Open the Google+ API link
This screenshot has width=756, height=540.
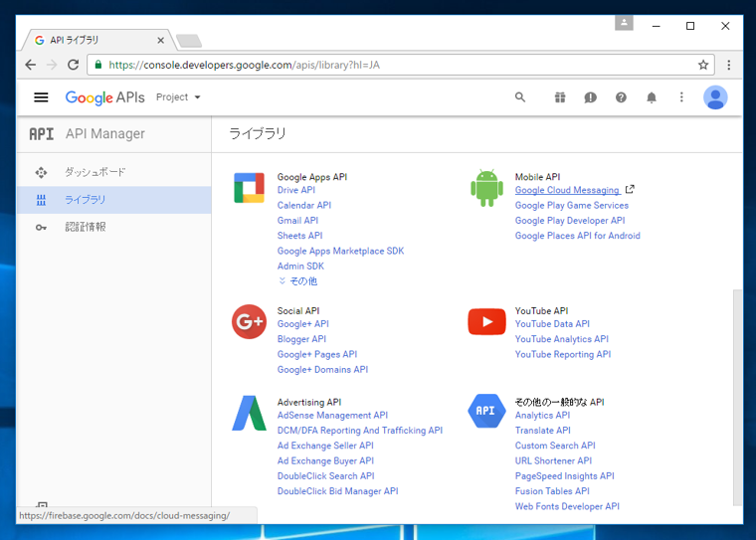[302, 324]
